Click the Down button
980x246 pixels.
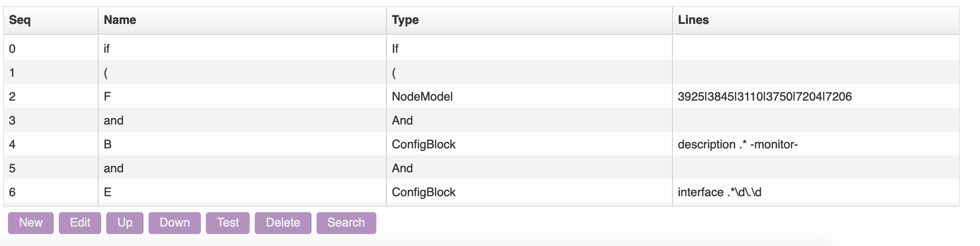tap(174, 223)
